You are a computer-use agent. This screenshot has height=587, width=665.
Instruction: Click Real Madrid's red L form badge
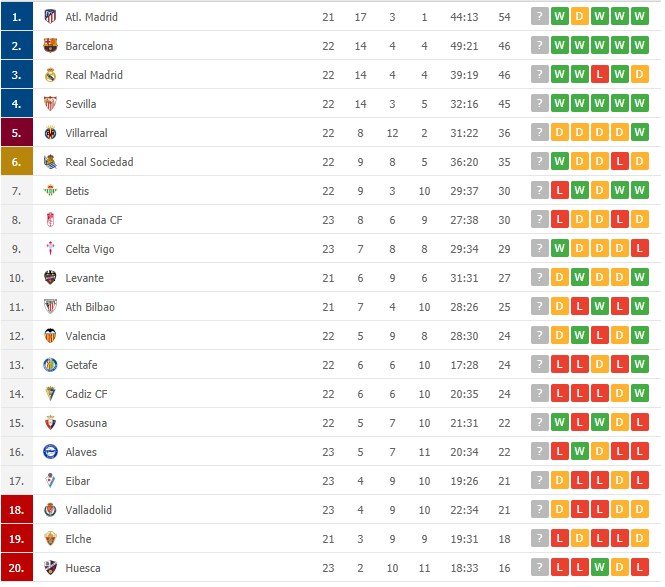tap(600, 75)
